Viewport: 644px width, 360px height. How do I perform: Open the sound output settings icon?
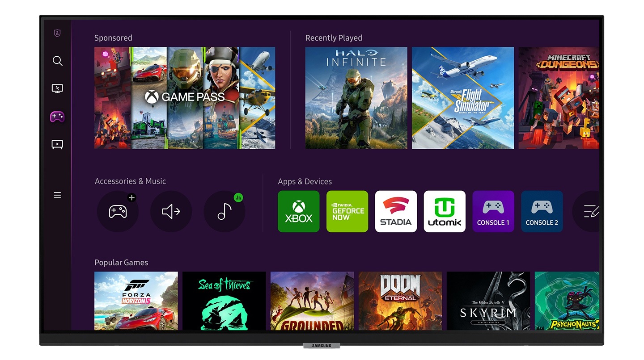point(171,212)
